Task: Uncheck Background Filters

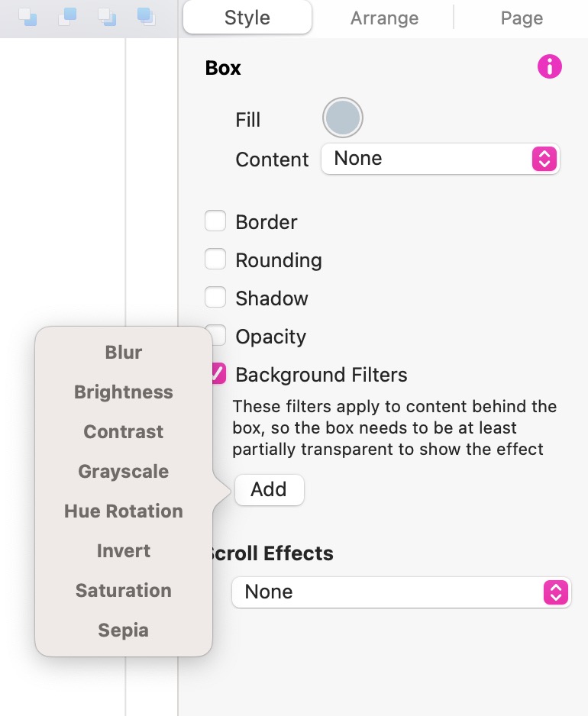Action: 218,374
